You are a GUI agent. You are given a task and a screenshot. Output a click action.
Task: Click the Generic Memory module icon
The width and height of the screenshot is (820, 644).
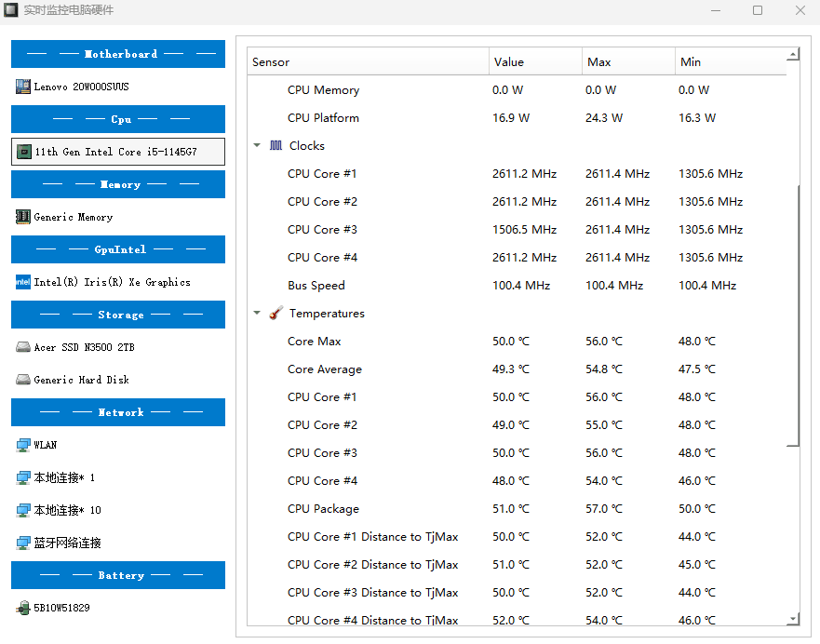pos(23,217)
